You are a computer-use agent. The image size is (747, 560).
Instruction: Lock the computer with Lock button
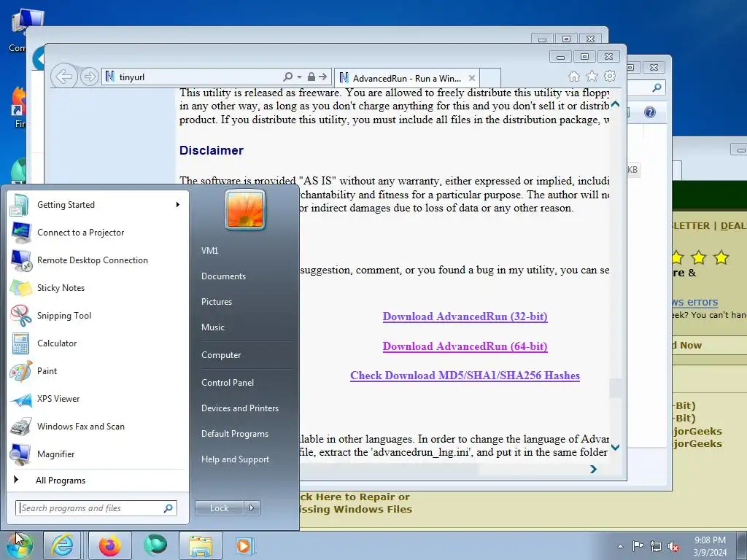tap(219, 508)
